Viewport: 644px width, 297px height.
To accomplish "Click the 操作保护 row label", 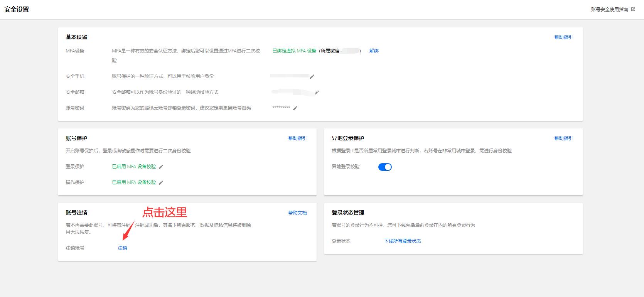I will coord(75,182).
